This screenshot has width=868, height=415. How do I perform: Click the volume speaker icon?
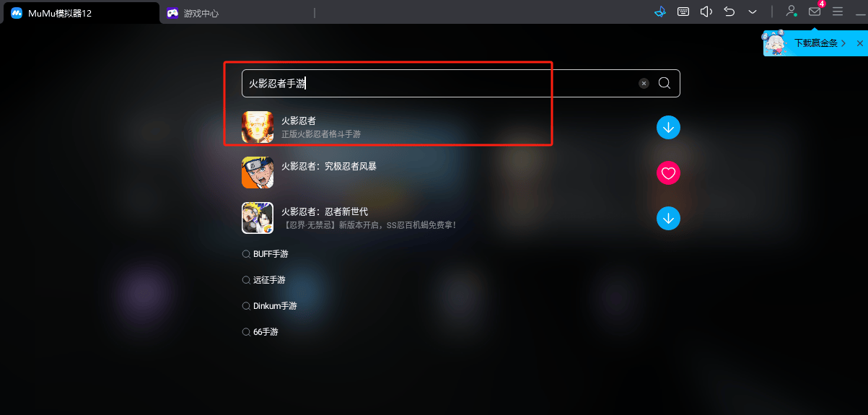[706, 12]
